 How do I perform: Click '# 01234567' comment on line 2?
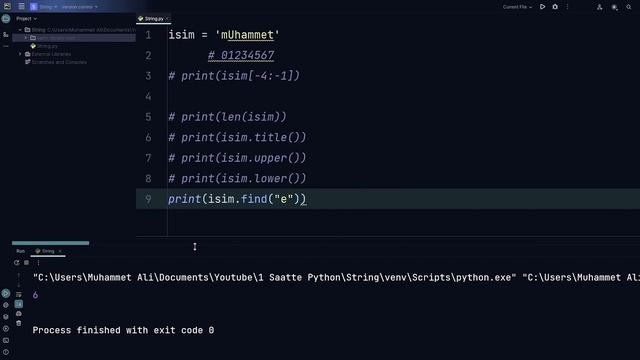coord(241,56)
